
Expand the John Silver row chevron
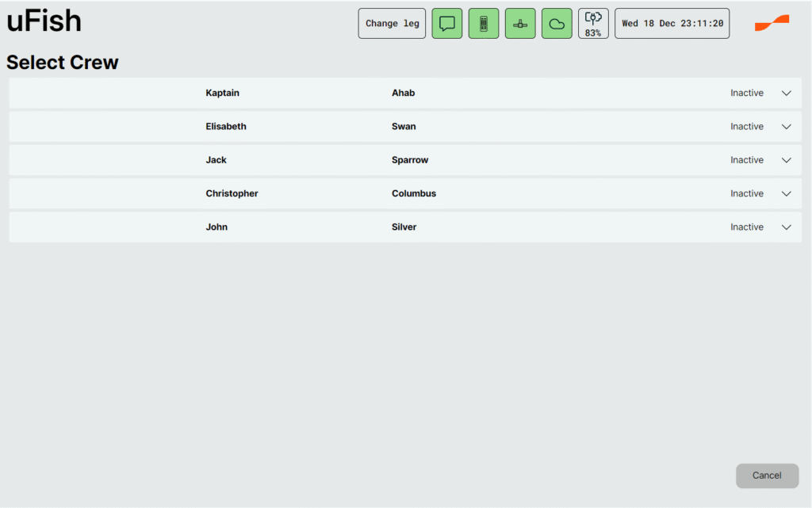[787, 227]
